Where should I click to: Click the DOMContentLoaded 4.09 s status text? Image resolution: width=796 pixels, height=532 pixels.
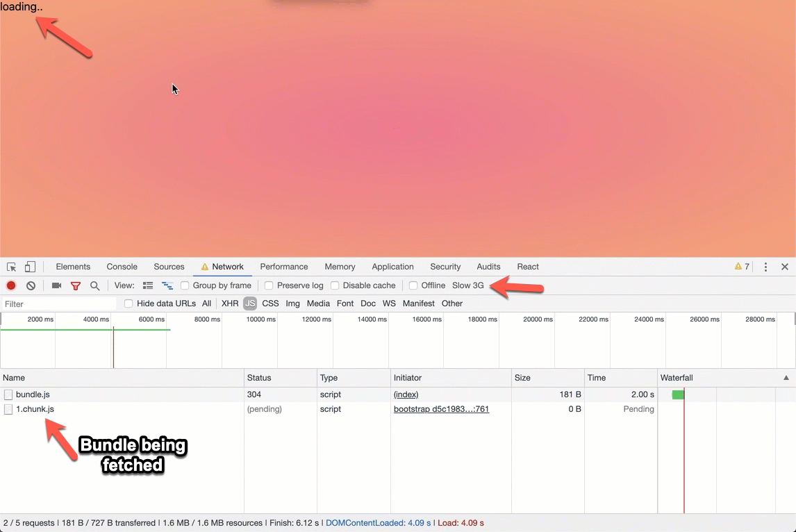click(x=378, y=523)
